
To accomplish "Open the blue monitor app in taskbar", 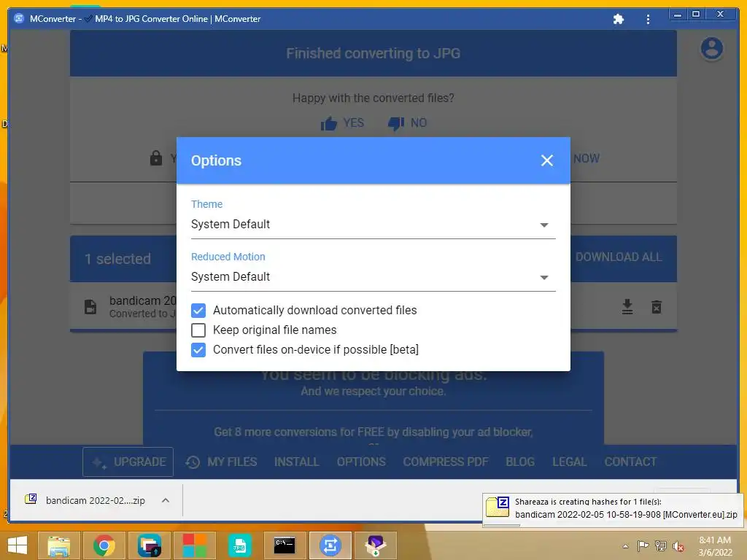I will point(149,545).
